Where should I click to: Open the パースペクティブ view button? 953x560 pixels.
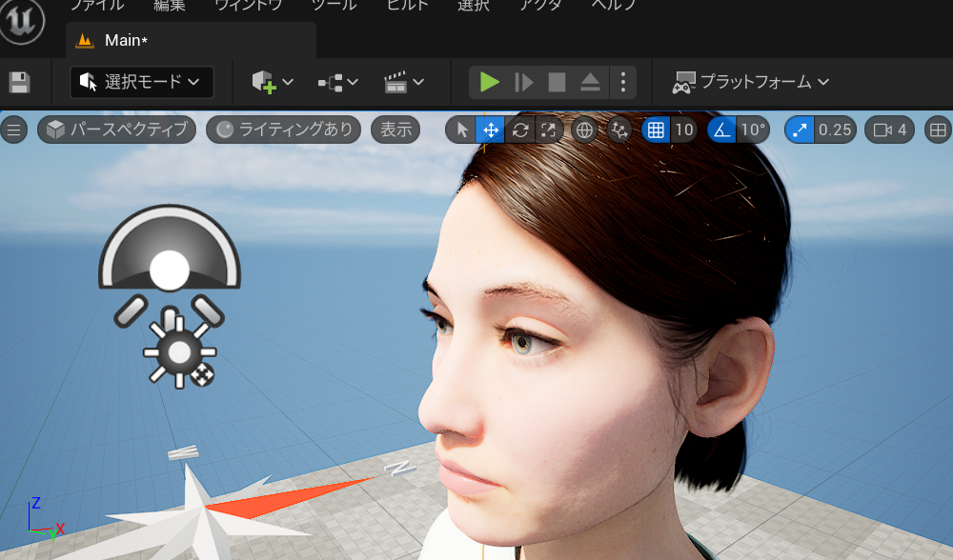click(x=116, y=130)
